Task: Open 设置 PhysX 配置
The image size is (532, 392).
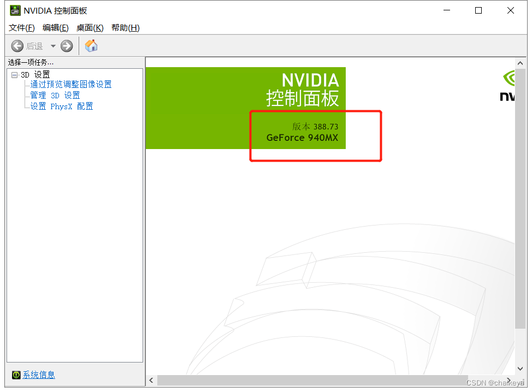Action: click(x=61, y=106)
